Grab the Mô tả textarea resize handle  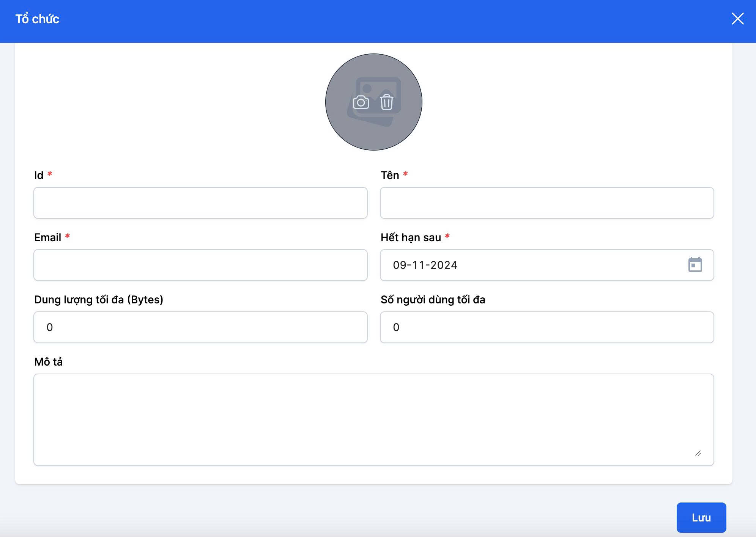(x=698, y=453)
